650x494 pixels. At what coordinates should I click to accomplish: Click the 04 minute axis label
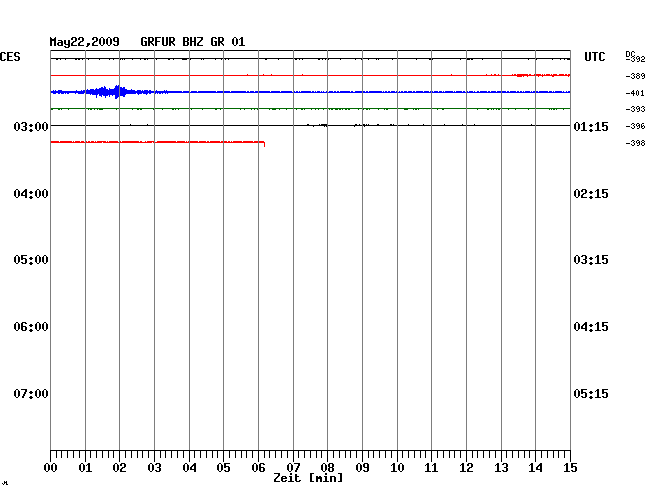pos(189,468)
